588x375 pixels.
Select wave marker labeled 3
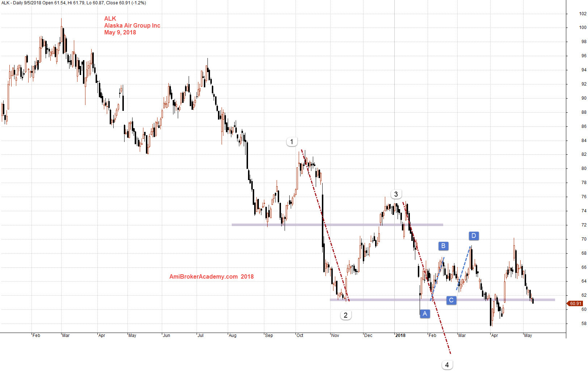click(x=396, y=194)
